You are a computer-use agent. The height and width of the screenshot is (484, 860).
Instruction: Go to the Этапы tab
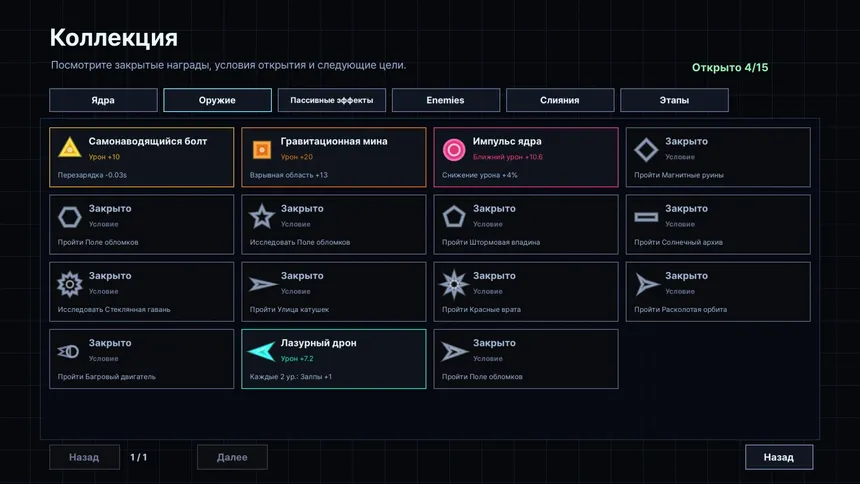[x=674, y=100]
